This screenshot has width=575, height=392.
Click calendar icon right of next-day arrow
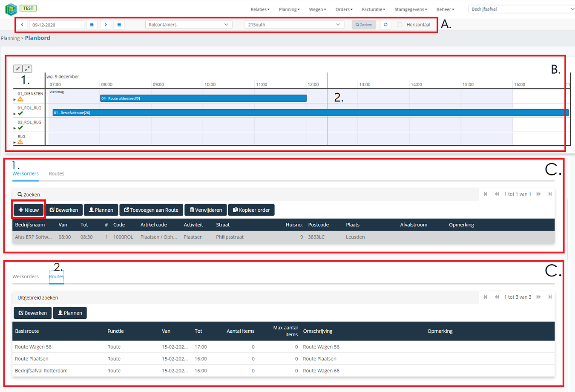[119, 25]
